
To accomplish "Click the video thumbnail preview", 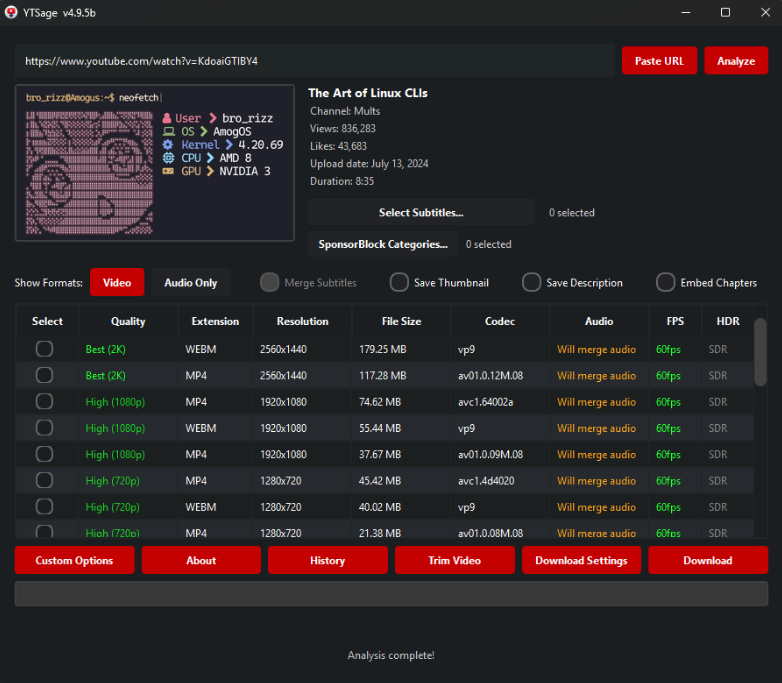I will tap(154, 163).
